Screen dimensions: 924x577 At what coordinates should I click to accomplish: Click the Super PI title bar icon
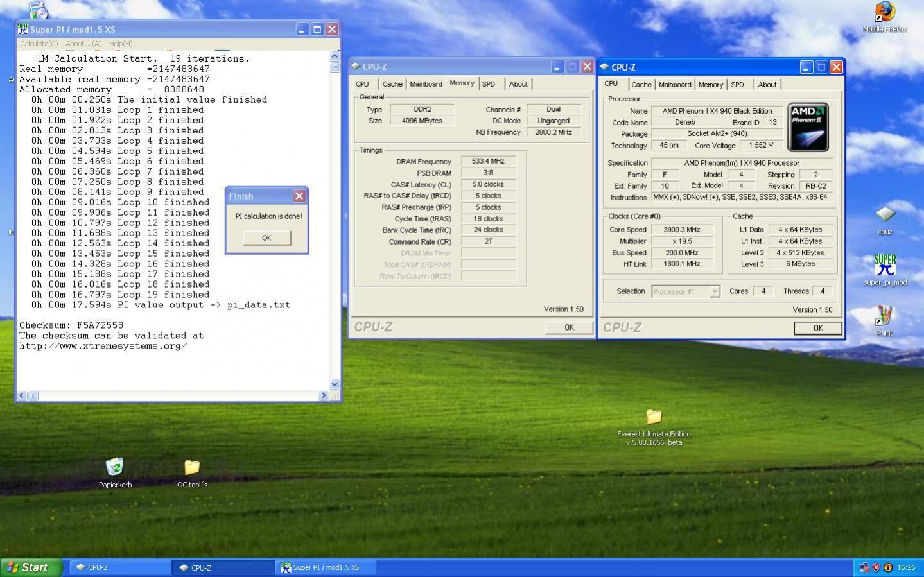click(x=23, y=30)
